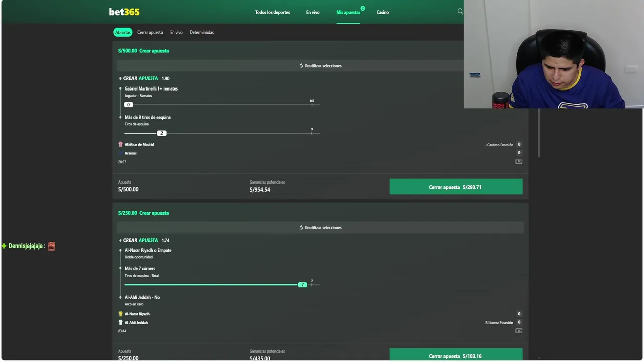Viewport: 644px width, 362px height.
Task: Click pitch view icon in Al-Nassr Riyadh bet
Action: point(519,331)
